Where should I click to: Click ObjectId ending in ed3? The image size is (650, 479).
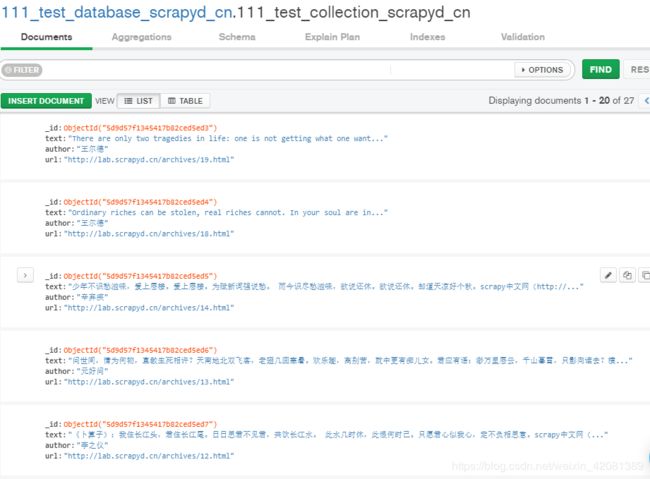click(x=140, y=128)
